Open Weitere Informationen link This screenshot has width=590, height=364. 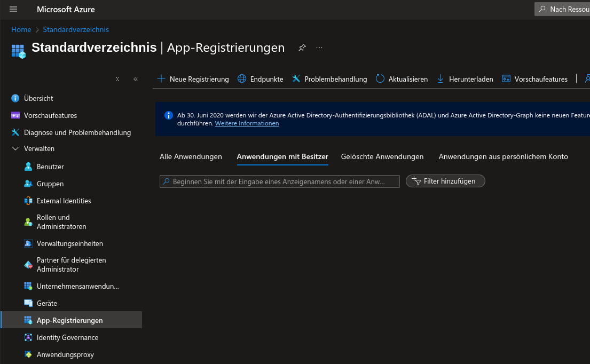coord(247,123)
